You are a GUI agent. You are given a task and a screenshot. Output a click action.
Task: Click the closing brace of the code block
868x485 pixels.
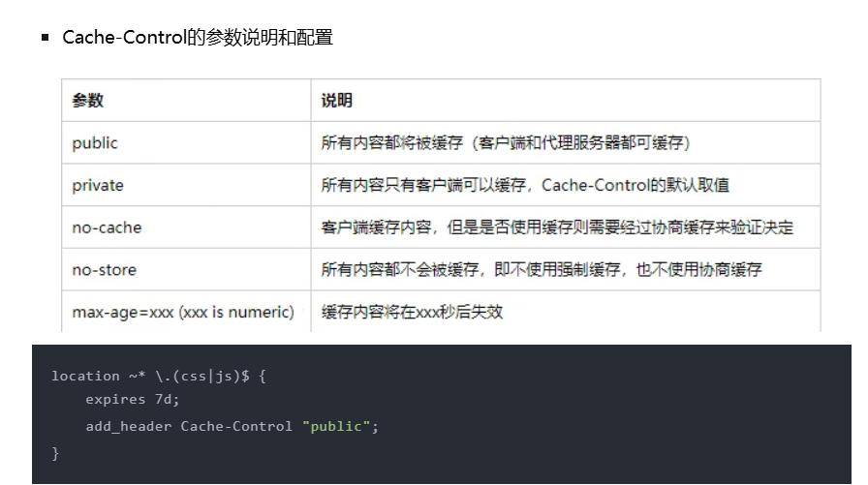coord(55,453)
